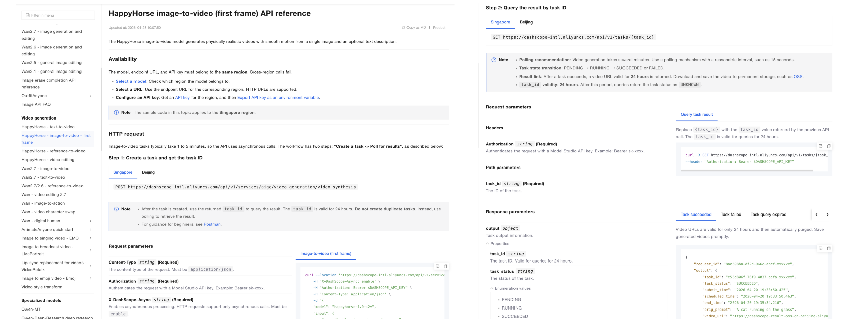Open Wan - image-to-action page
Image resolution: width=868 pixels, height=333 pixels.
coord(43,203)
